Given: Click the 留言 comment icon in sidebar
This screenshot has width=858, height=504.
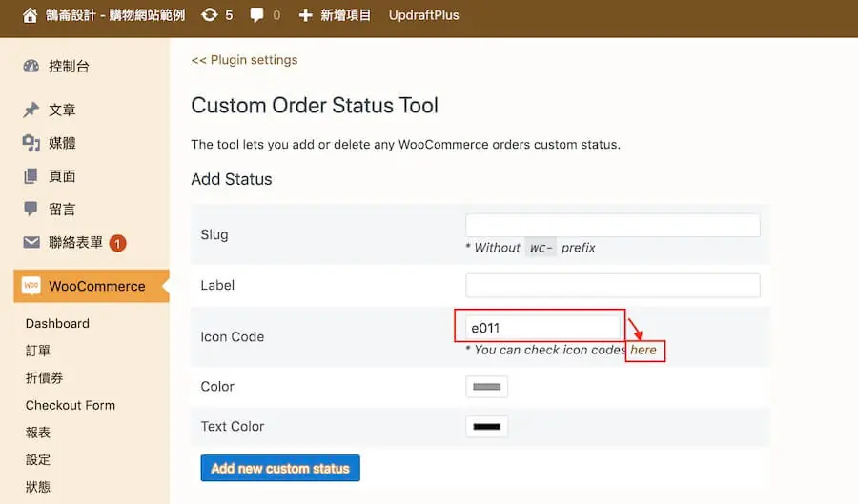Looking at the screenshot, I should point(31,209).
